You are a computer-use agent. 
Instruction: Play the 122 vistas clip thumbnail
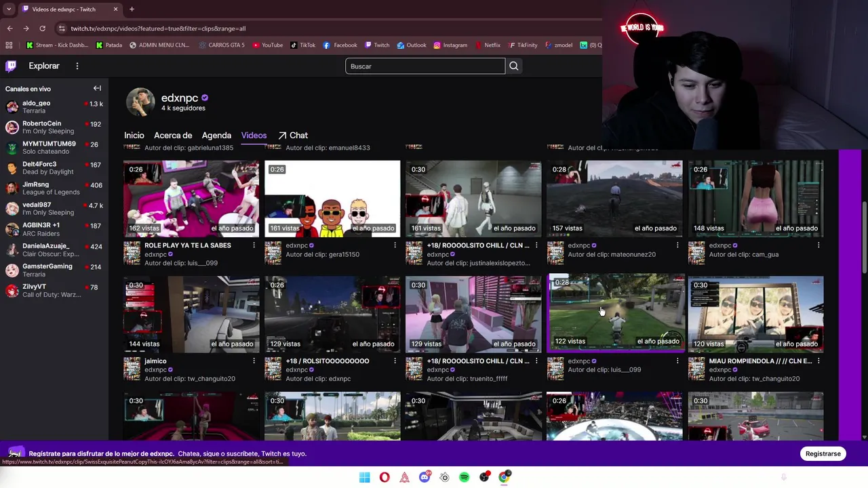click(x=616, y=312)
